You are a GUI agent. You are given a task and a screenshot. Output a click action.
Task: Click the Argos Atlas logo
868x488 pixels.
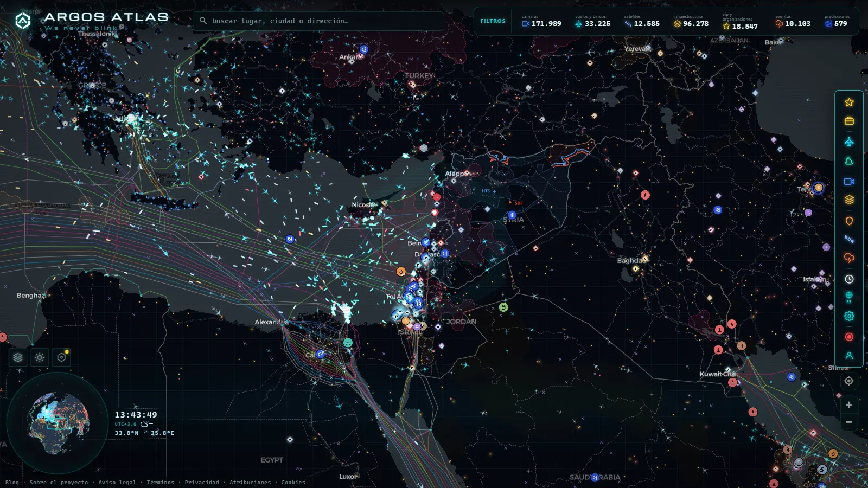(x=91, y=21)
